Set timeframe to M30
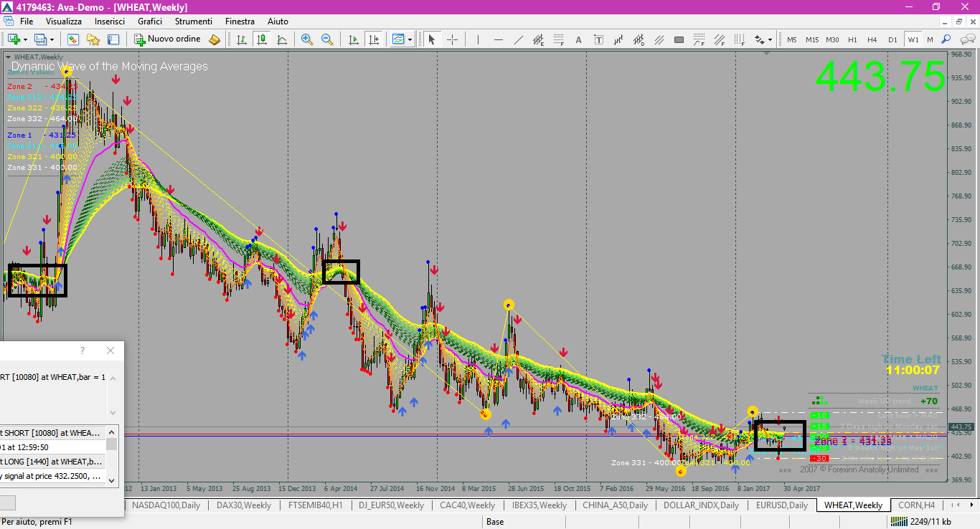This screenshot has height=529, width=980. pos(832,39)
